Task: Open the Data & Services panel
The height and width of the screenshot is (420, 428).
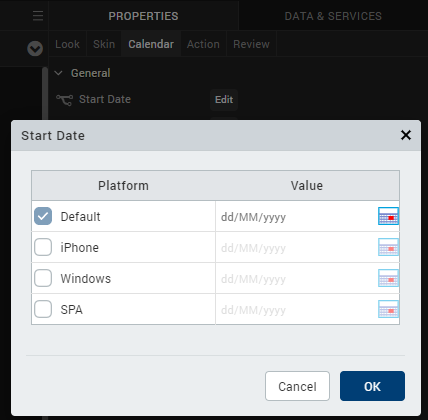Action: 333,16
